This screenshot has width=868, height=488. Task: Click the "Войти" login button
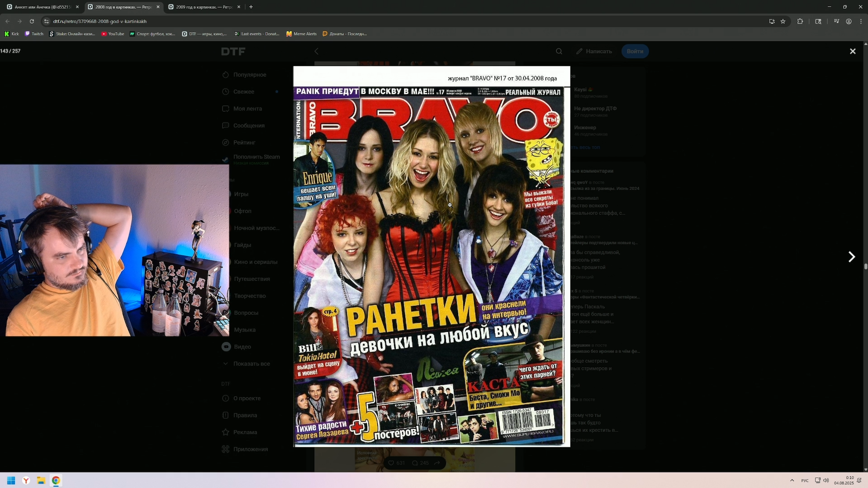coord(635,52)
